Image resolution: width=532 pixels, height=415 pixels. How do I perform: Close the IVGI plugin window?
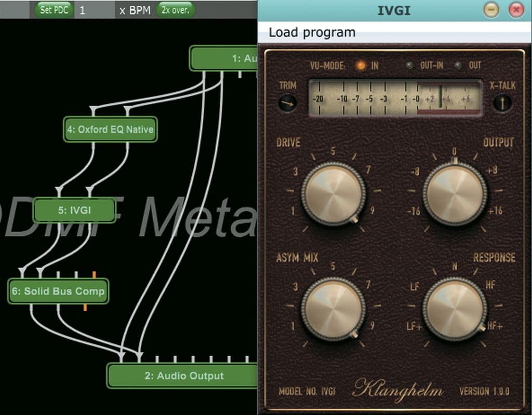click(x=516, y=10)
